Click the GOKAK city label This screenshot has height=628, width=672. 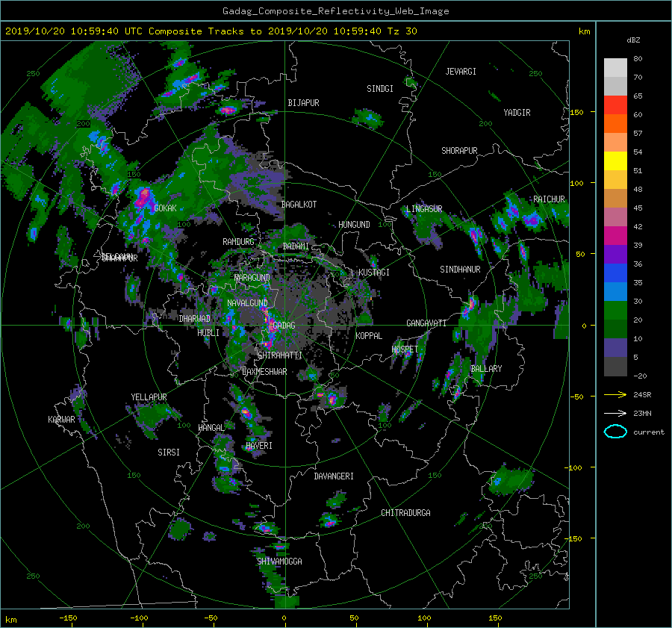point(166,208)
